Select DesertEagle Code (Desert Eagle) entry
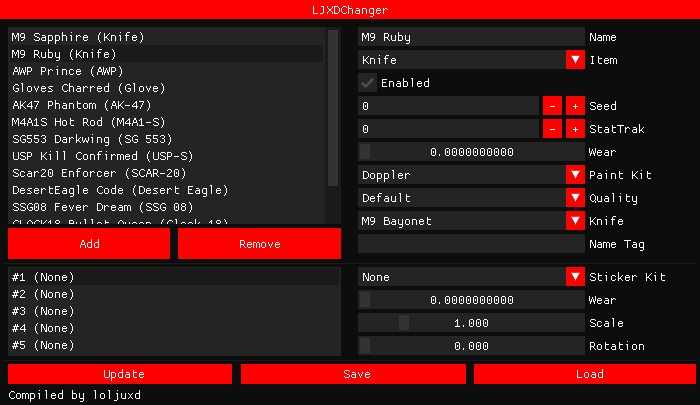Viewport: 700px width, 405px height. click(x=166, y=190)
